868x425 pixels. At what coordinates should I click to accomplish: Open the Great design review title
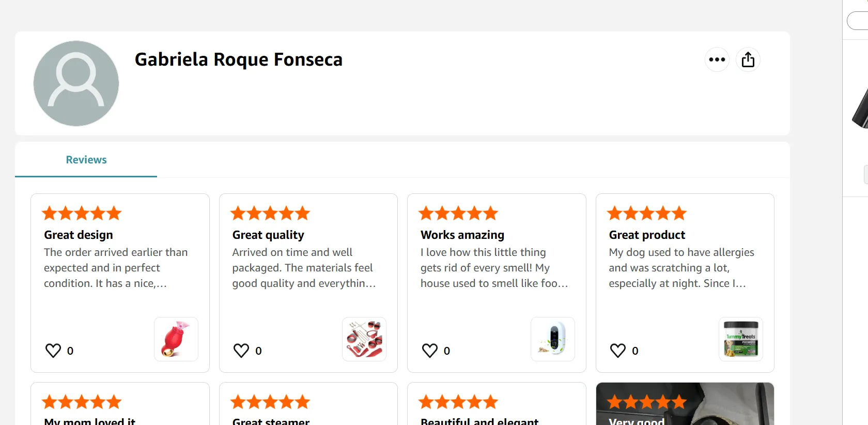(79, 235)
